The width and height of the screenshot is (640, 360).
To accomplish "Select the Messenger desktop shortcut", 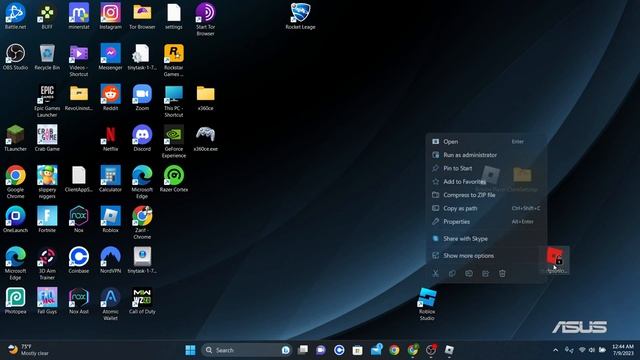I will pyautogui.click(x=111, y=57).
